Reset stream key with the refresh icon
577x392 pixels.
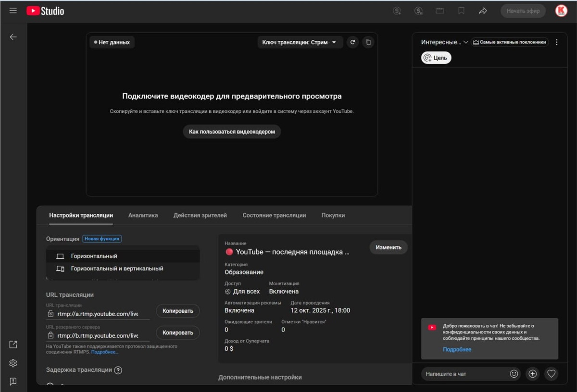click(352, 42)
